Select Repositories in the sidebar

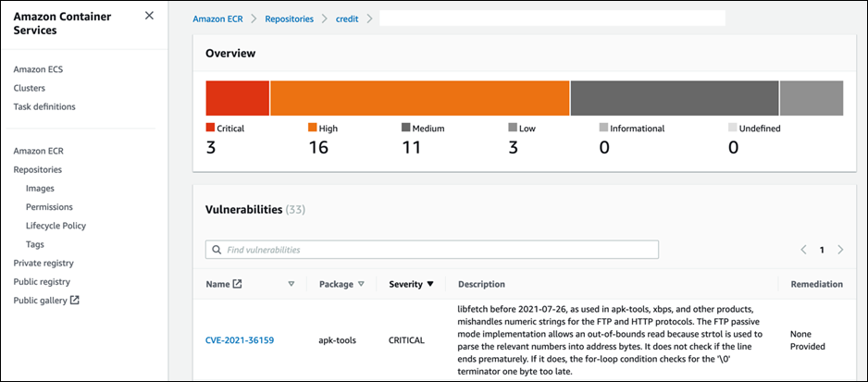coord(38,169)
